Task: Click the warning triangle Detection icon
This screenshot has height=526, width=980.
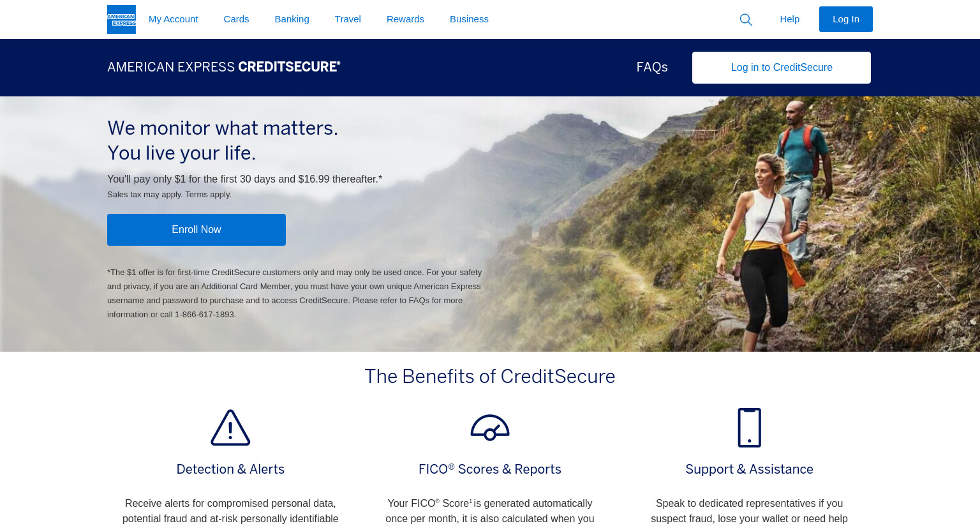Action: click(x=230, y=428)
